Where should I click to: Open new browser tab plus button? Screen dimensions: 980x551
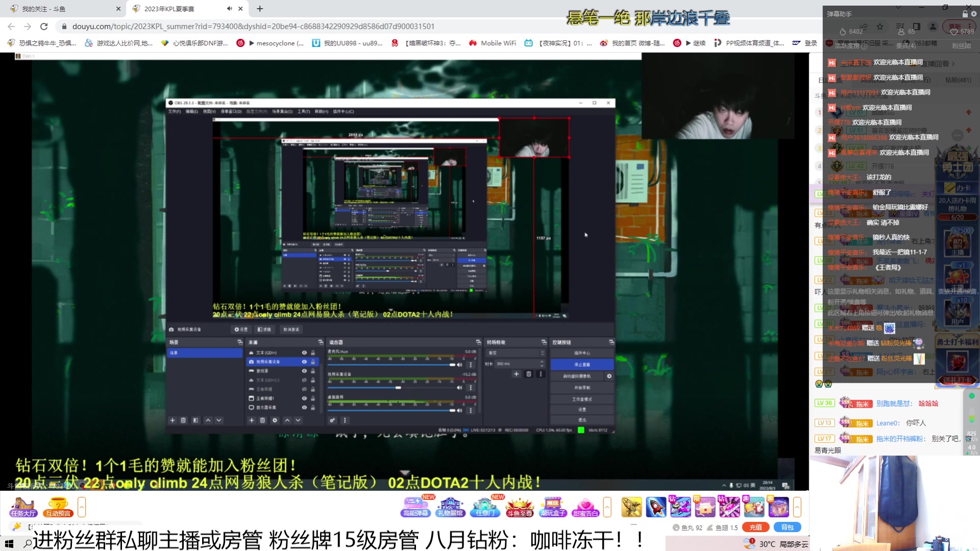tap(260, 9)
